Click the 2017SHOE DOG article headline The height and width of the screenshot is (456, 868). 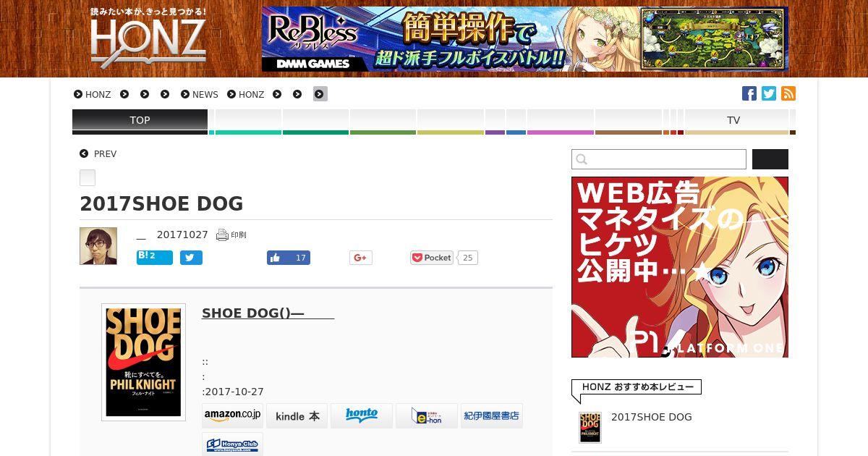tap(161, 204)
